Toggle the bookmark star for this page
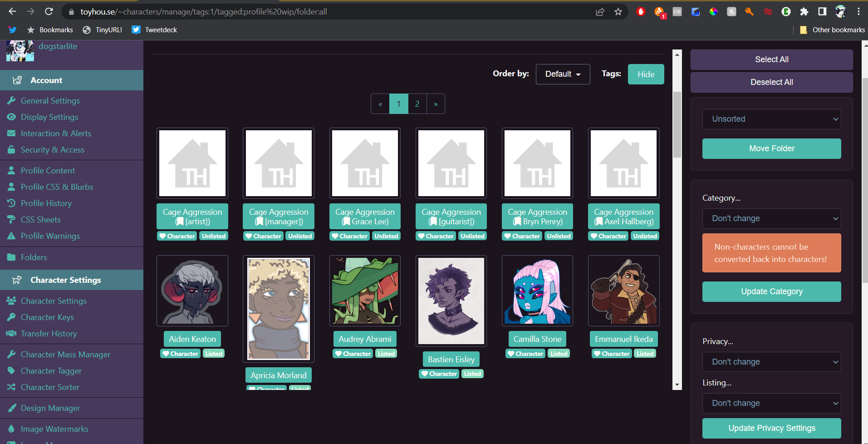Screen dimensions: 868x444 (618, 11)
